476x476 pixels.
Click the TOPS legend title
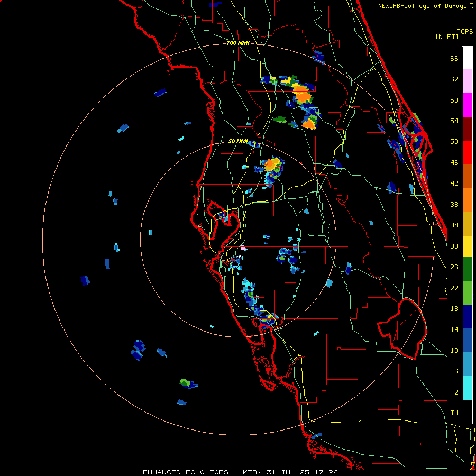click(x=465, y=31)
